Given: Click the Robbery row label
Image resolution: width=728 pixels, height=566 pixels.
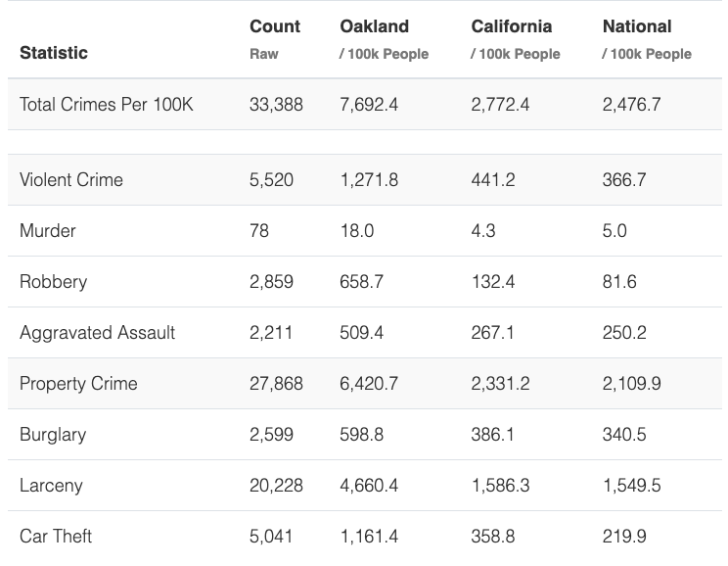Looking at the screenshot, I should 53,282.
